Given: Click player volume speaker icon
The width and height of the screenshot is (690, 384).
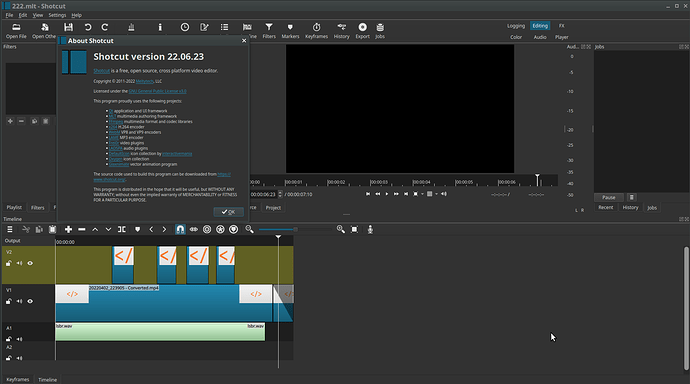Looking at the screenshot, I should (x=444, y=194).
